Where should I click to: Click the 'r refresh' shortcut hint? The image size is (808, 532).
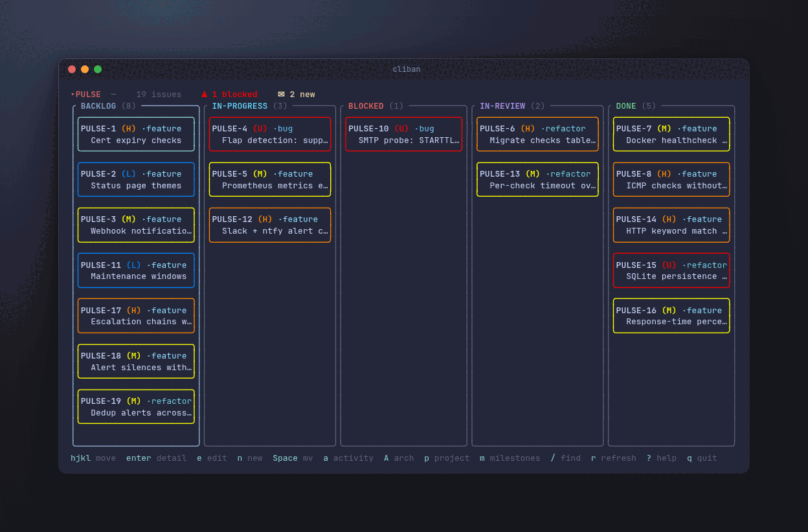pos(614,458)
